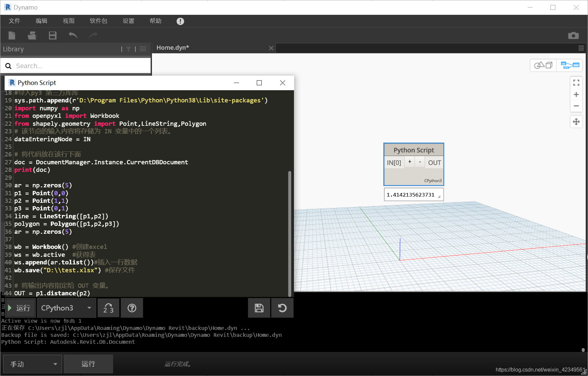Image resolution: width=588 pixels, height=376 pixels.
Task: Revert Python script changes with reset icon
Action: point(282,308)
